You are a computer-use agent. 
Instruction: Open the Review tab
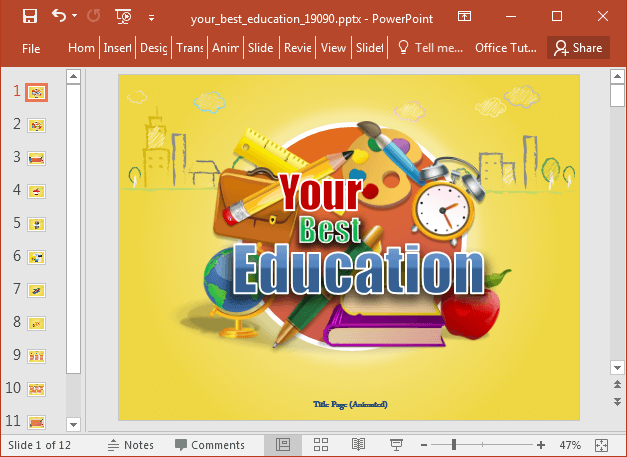click(298, 48)
